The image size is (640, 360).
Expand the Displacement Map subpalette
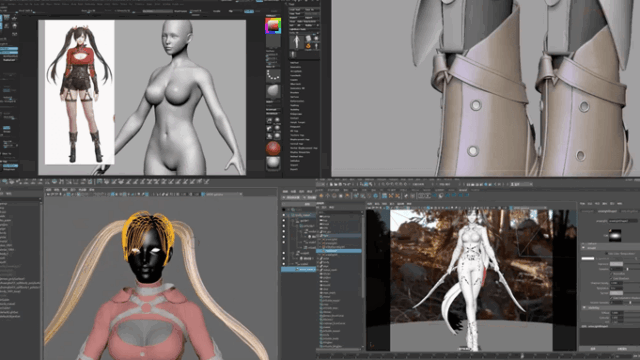(x=299, y=139)
